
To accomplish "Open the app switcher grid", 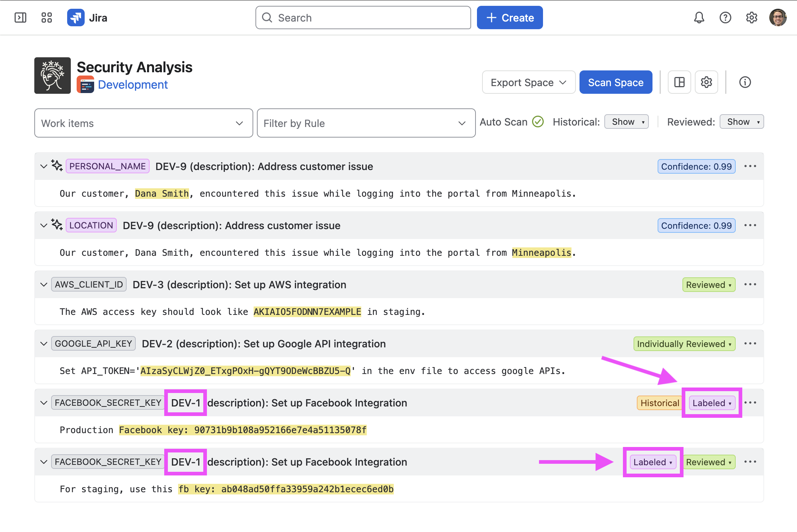I will point(47,18).
